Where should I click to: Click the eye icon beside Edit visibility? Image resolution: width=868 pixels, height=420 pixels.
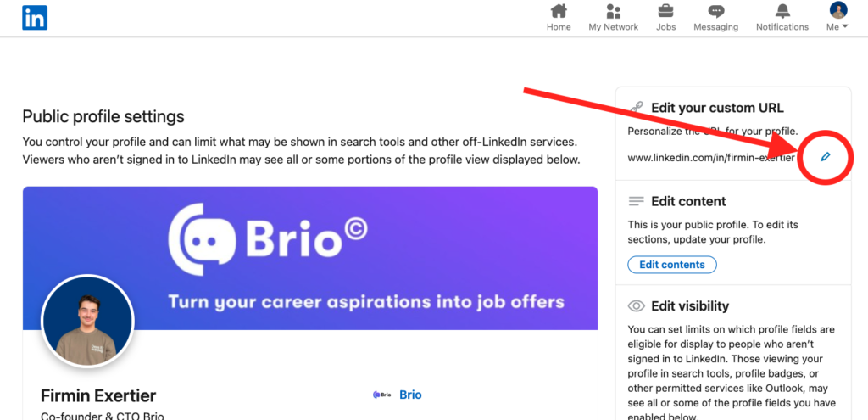click(636, 305)
